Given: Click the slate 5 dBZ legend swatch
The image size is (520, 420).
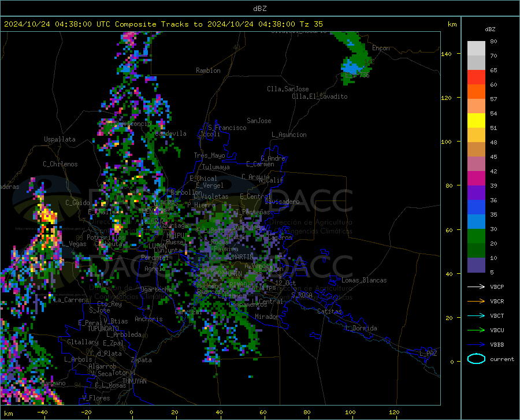Looking at the screenshot, I should click(476, 265).
